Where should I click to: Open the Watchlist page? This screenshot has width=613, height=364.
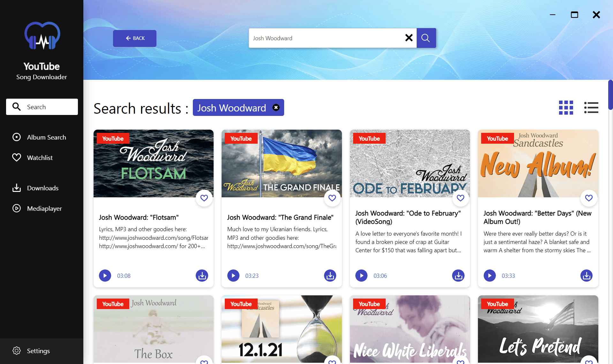click(33, 158)
